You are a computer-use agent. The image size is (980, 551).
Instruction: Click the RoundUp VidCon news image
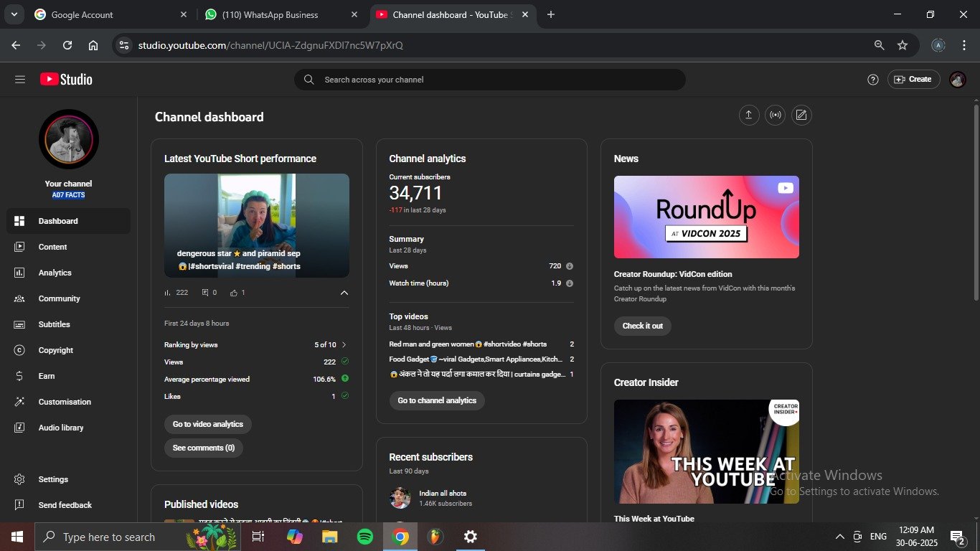pos(707,217)
